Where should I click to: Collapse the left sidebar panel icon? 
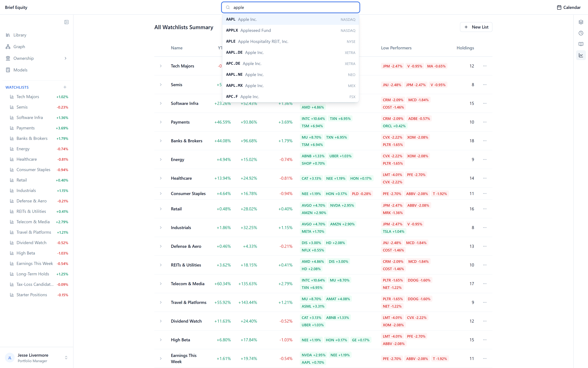coord(66,22)
